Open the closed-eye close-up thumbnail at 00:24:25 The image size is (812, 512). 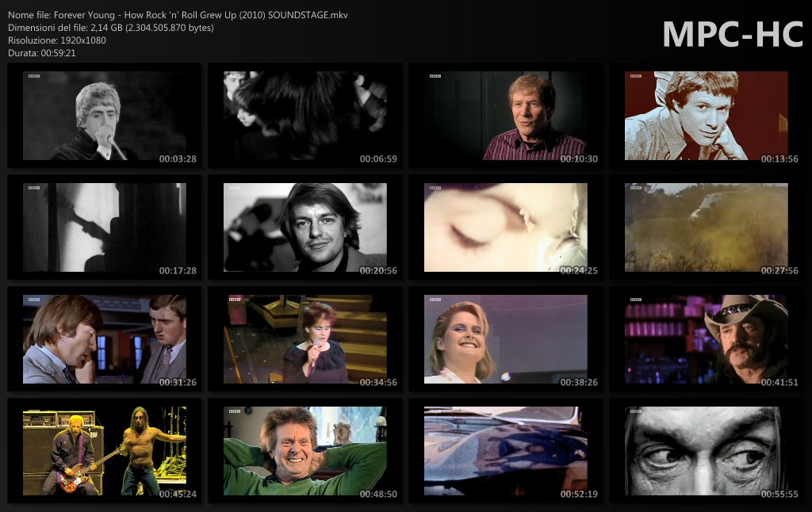click(x=506, y=227)
